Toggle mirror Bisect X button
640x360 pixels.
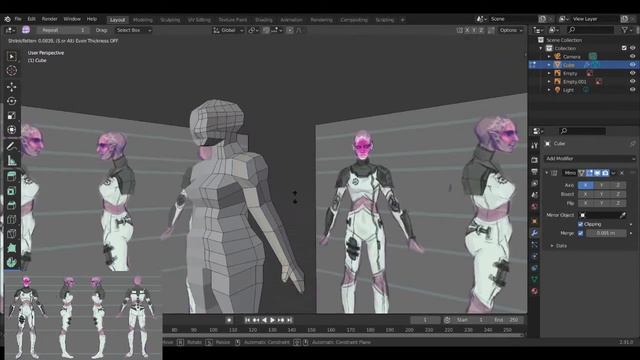pyautogui.click(x=585, y=194)
